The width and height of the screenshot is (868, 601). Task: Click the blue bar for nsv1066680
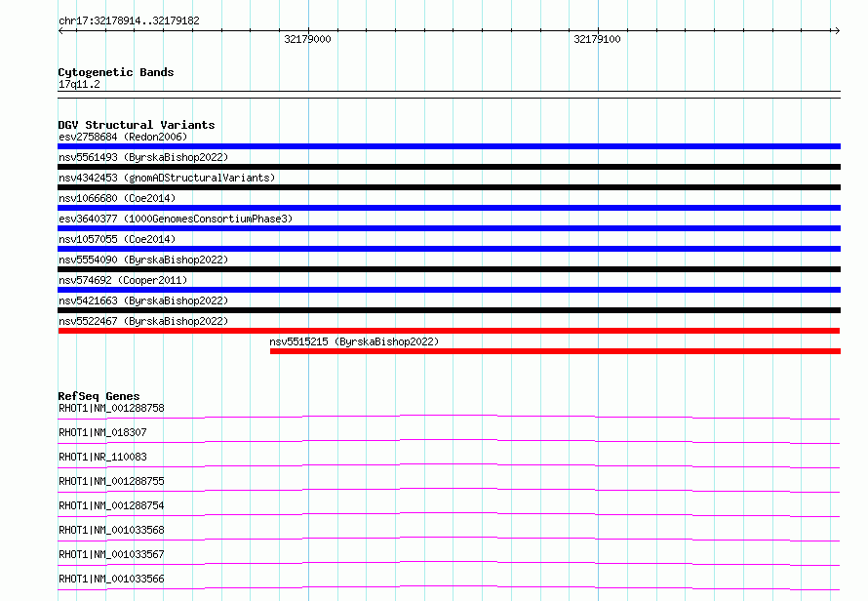click(x=449, y=208)
